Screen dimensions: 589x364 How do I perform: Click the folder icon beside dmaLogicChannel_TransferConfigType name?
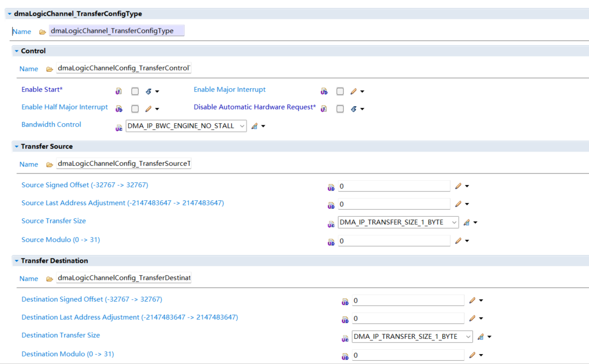click(43, 32)
